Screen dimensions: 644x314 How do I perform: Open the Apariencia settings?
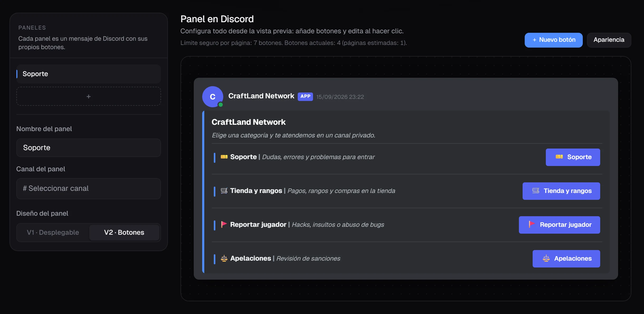tap(609, 40)
